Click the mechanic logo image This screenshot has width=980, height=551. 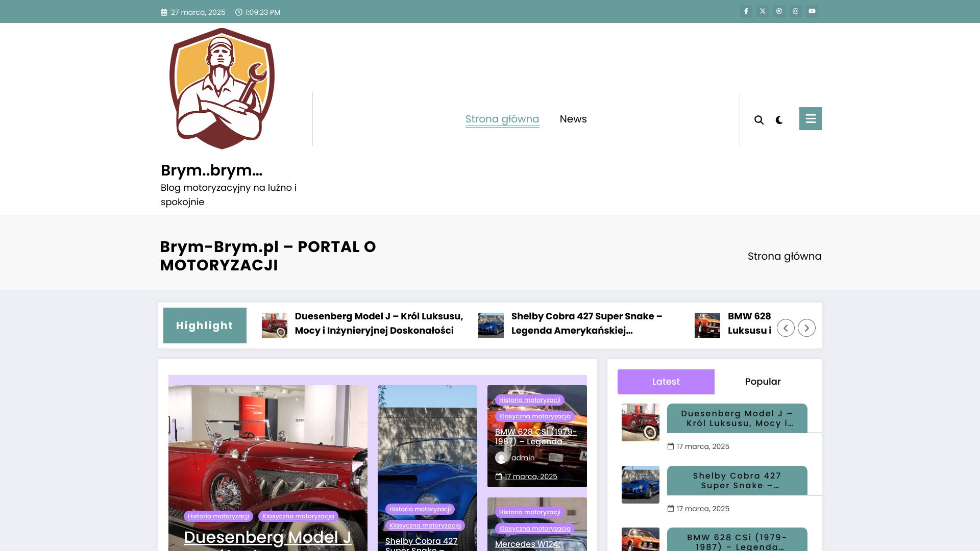(x=222, y=89)
